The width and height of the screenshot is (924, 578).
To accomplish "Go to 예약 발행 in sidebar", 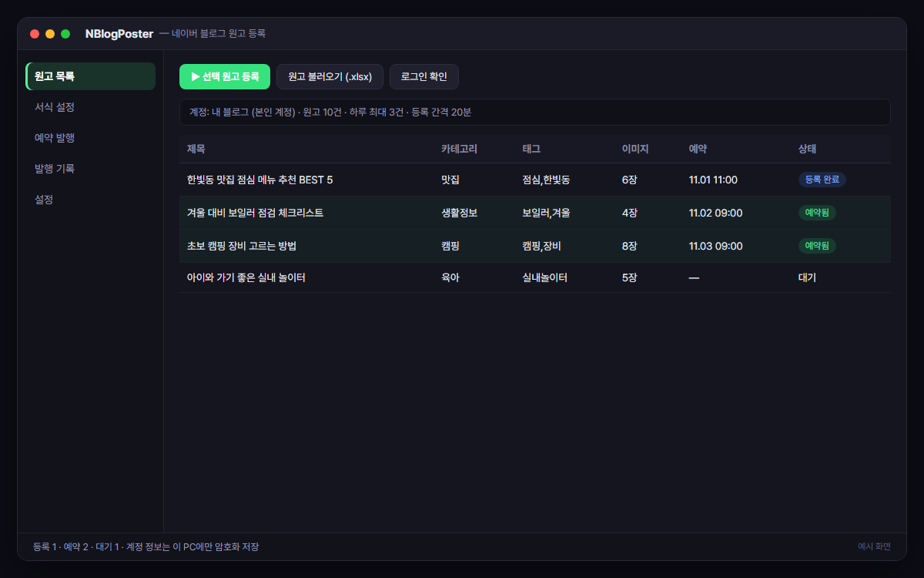I will tap(91, 138).
